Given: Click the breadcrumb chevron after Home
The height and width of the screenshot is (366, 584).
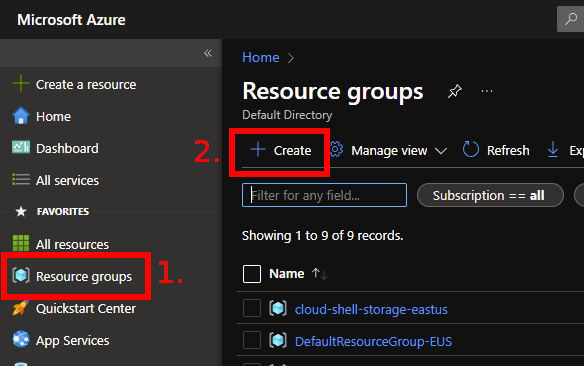Looking at the screenshot, I should [x=291, y=58].
